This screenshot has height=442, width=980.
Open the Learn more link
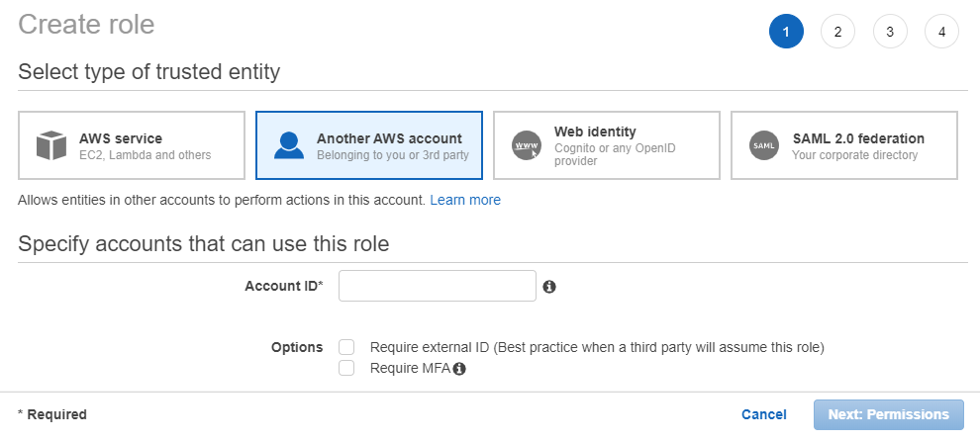tap(465, 200)
